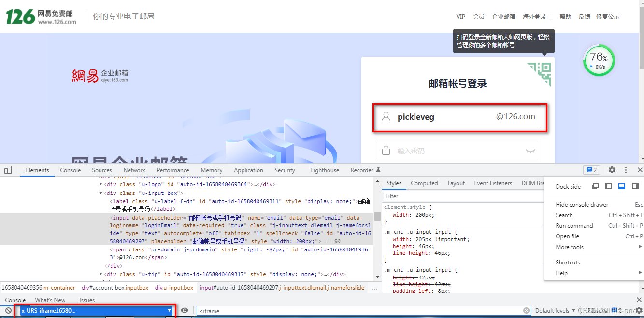Switch to the Layout tab

[x=456, y=183]
